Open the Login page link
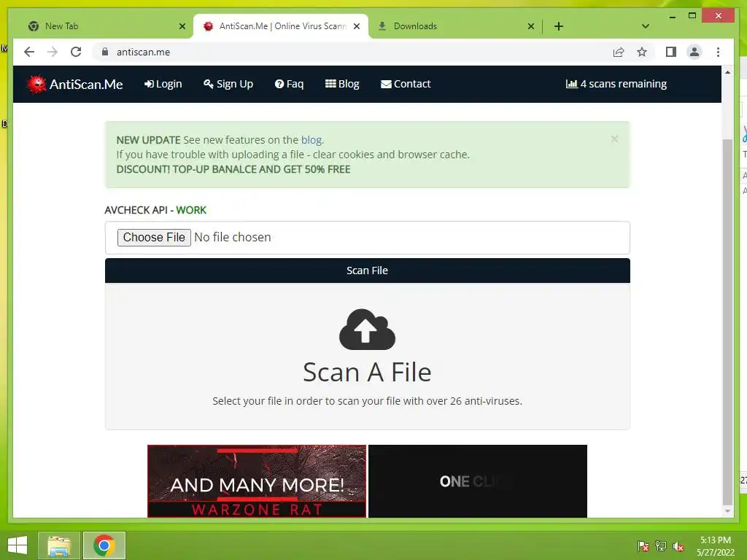747x560 pixels. pos(163,84)
